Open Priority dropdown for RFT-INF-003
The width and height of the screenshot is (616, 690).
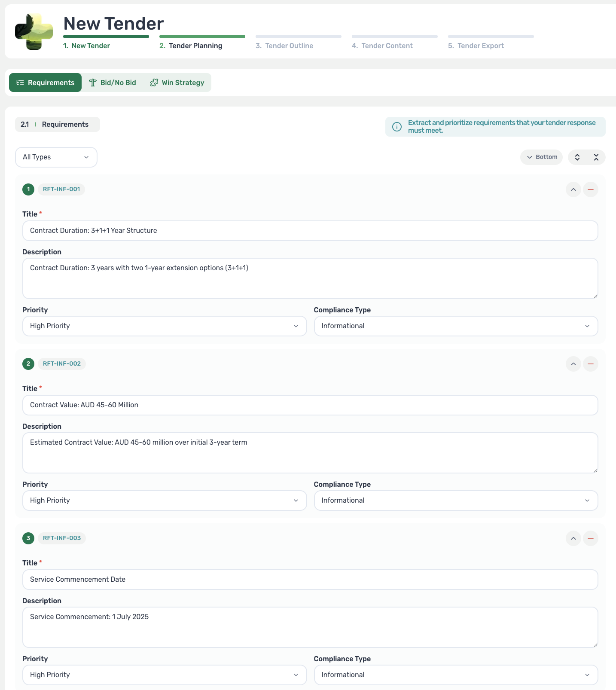pyautogui.click(x=165, y=675)
